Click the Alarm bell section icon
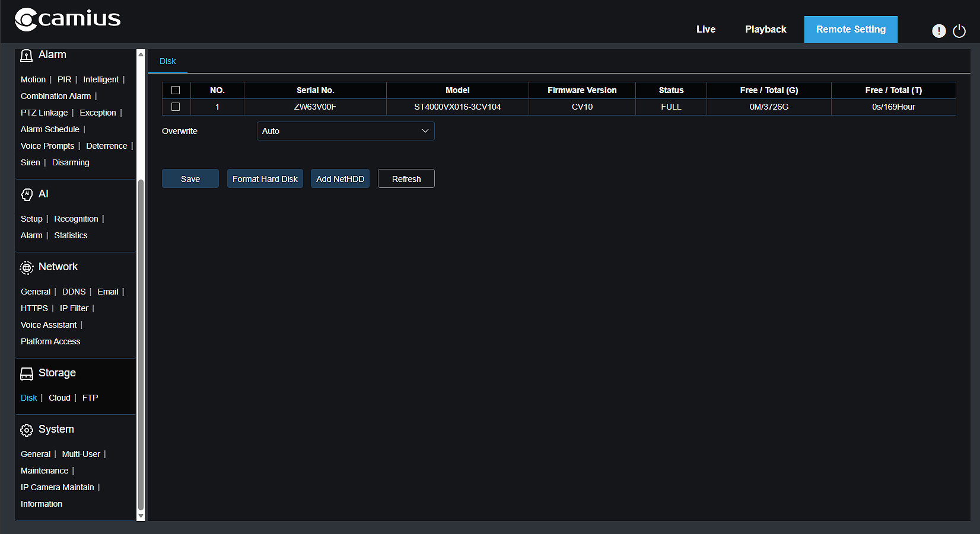The height and width of the screenshot is (534, 980). (x=27, y=56)
